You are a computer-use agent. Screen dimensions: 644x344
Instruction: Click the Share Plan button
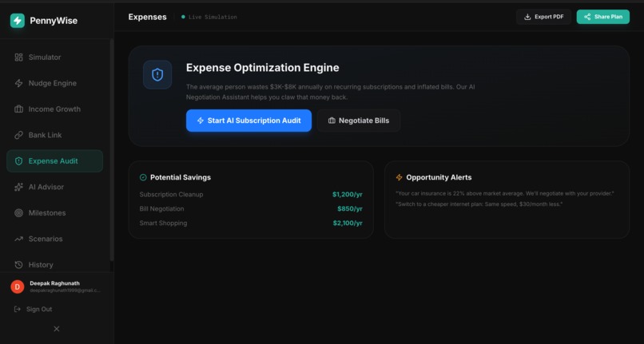point(603,17)
